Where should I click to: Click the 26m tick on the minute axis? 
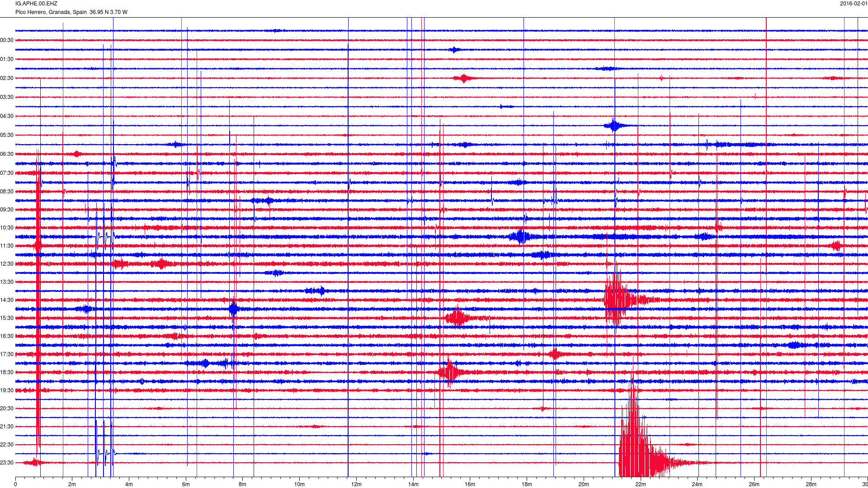[x=754, y=484]
